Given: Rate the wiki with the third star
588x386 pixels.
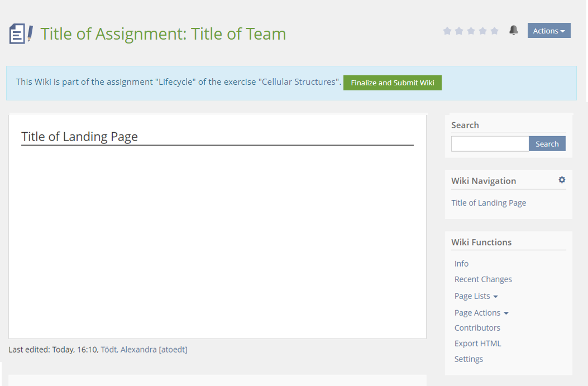Looking at the screenshot, I should (471, 31).
